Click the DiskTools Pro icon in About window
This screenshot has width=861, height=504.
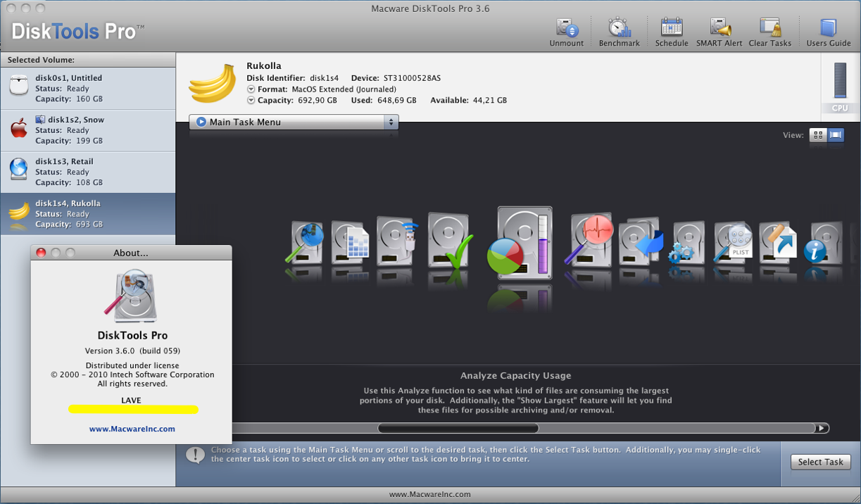(131, 296)
